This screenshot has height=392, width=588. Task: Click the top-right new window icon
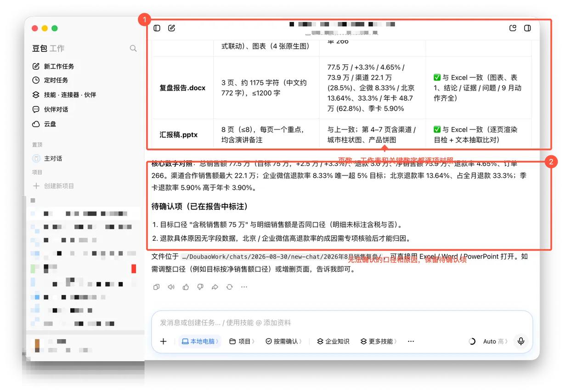point(513,28)
